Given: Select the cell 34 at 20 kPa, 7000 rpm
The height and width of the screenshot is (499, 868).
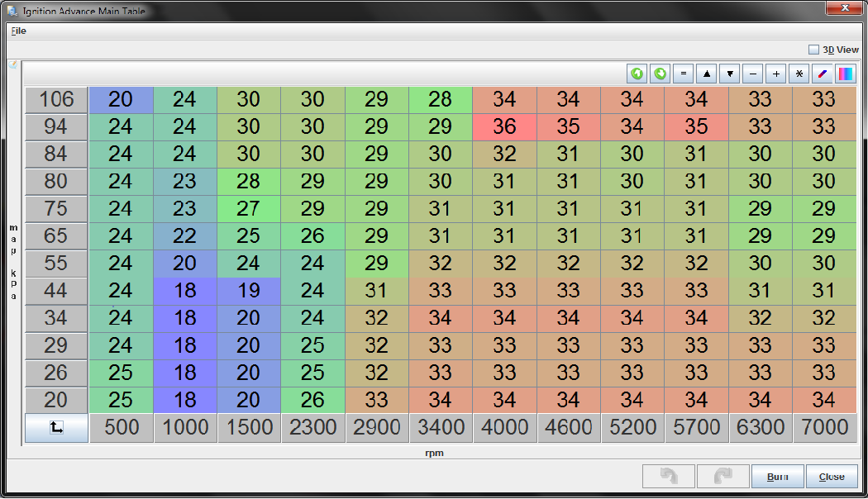Looking at the screenshot, I should click(825, 401).
